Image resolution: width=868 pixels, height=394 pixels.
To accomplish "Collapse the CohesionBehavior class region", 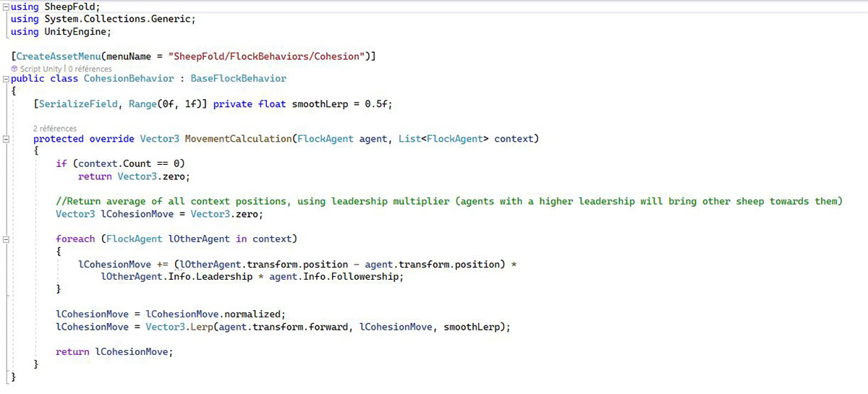I will [6, 78].
